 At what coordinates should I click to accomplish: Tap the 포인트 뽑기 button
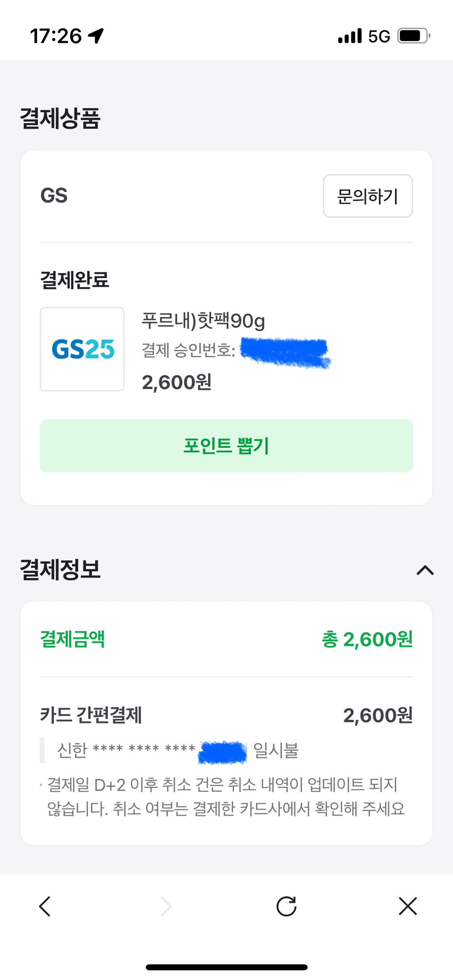point(226,446)
